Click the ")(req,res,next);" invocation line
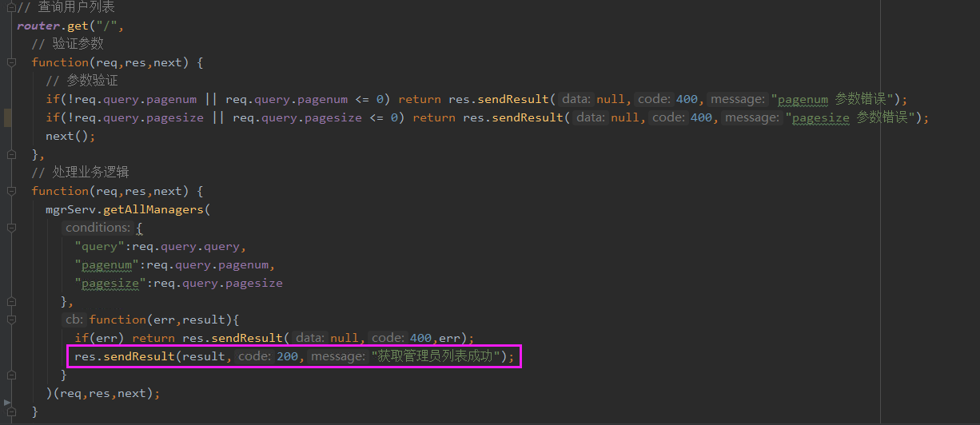The width and height of the screenshot is (980, 425). [x=103, y=393]
